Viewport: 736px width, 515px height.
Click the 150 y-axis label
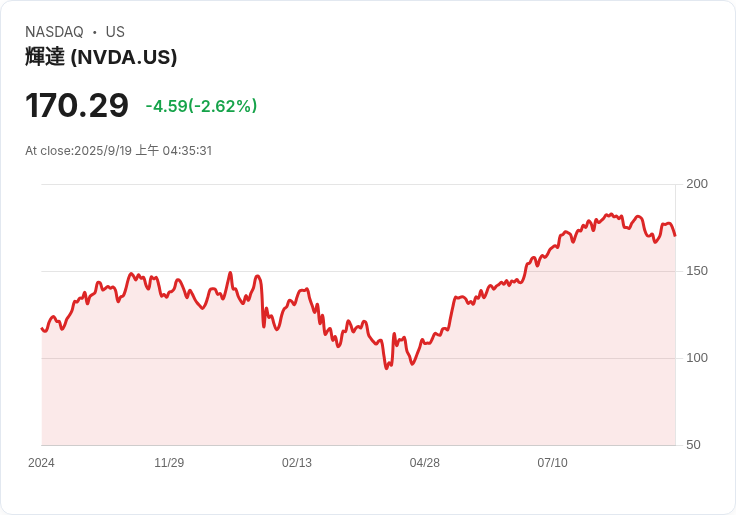click(x=697, y=271)
